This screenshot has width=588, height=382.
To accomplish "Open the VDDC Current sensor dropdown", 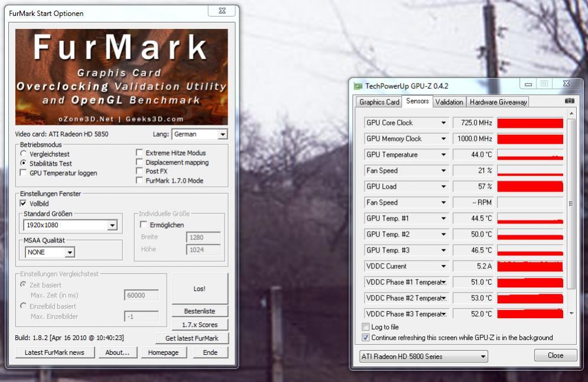I will tap(444, 266).
